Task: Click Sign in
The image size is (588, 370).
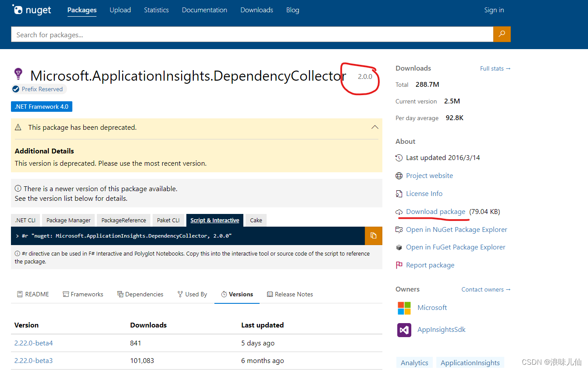Action: [x=494, y=10]
